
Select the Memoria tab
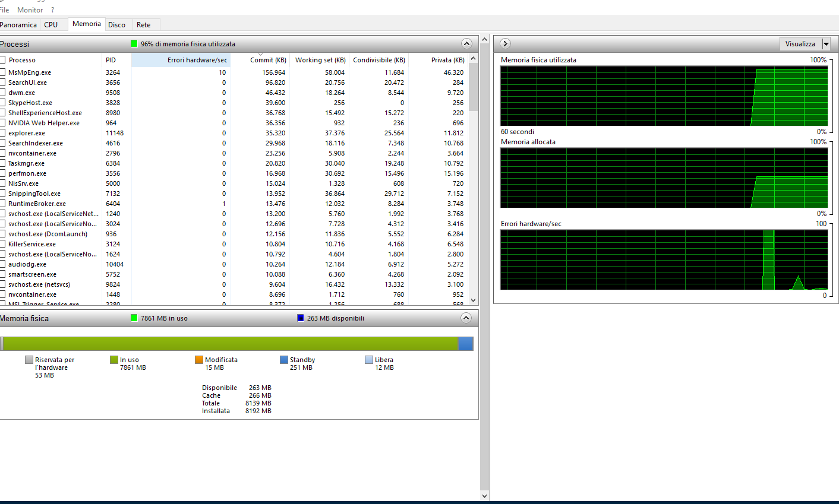(x=87, y=24)
